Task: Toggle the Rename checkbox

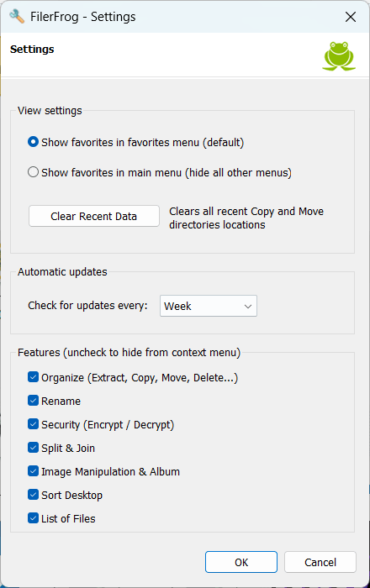Action: [x=33, y=401]
